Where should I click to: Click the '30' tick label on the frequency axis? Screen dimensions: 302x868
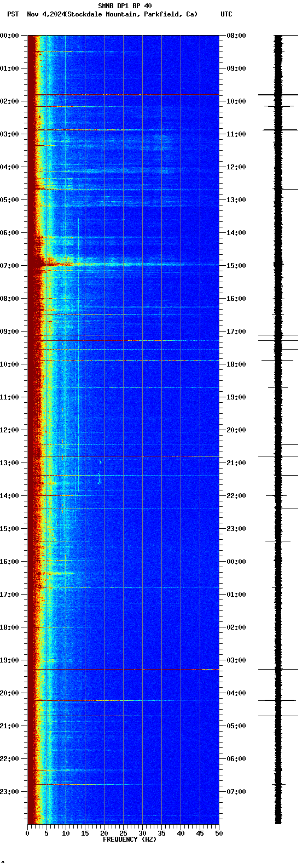pyautogui.click(x=142, y=833)
